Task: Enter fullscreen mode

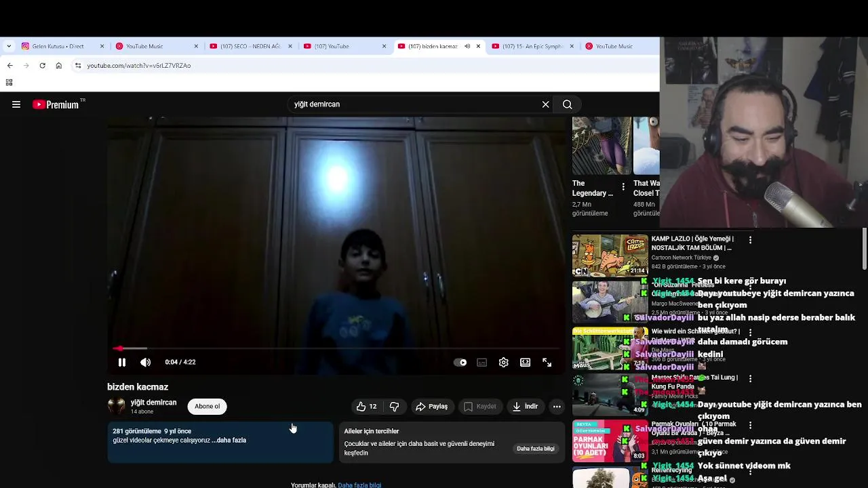Action: pyautogui.click(x=547, y=363)
